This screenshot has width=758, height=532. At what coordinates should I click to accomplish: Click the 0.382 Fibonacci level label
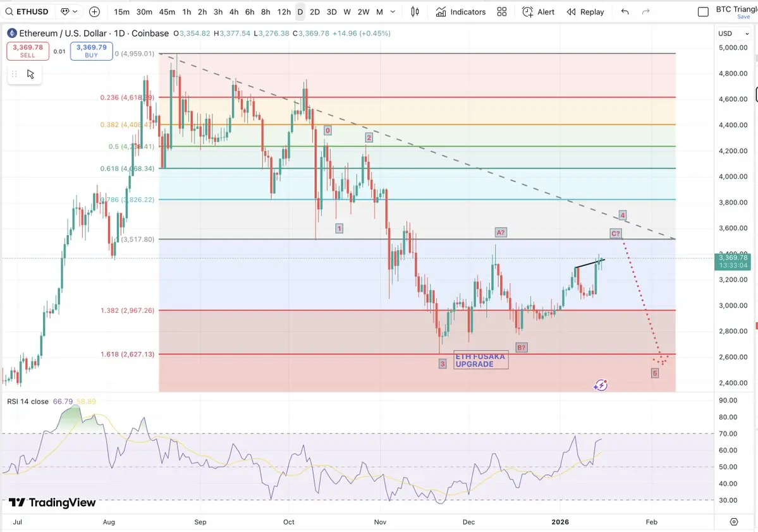[127, 124]
